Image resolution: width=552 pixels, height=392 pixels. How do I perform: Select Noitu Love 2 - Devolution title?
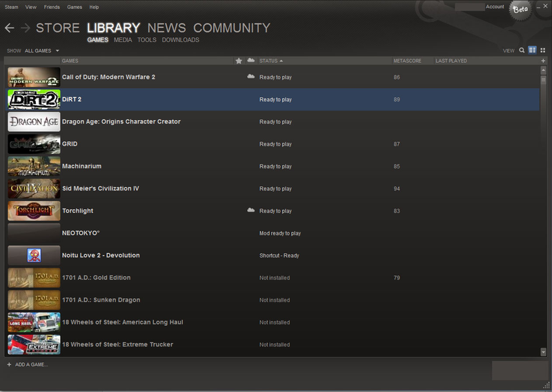tap(101, 255)
